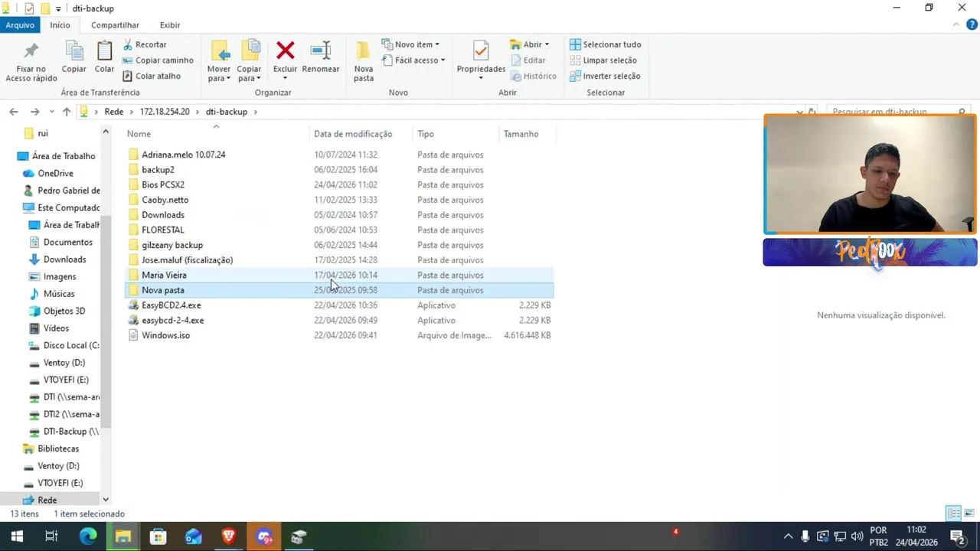Viewport: 980px width, 551px height.
Task: Cut selection using Recortar
Action: coord(145,44)
